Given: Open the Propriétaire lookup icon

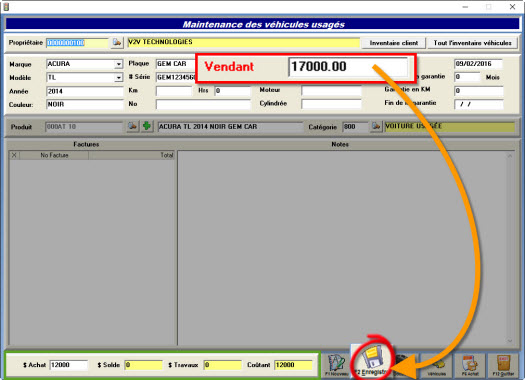Looking at the screenshot, I should click(117, 43).
